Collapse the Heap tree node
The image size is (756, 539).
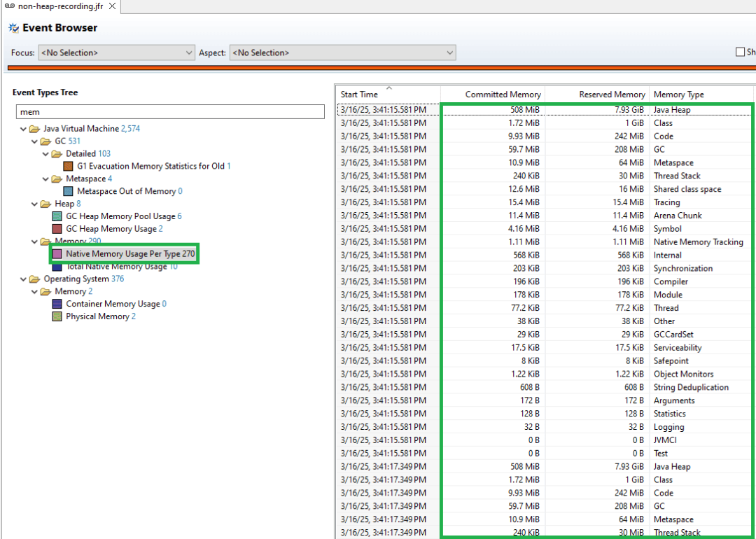click(x=34, y=204)
